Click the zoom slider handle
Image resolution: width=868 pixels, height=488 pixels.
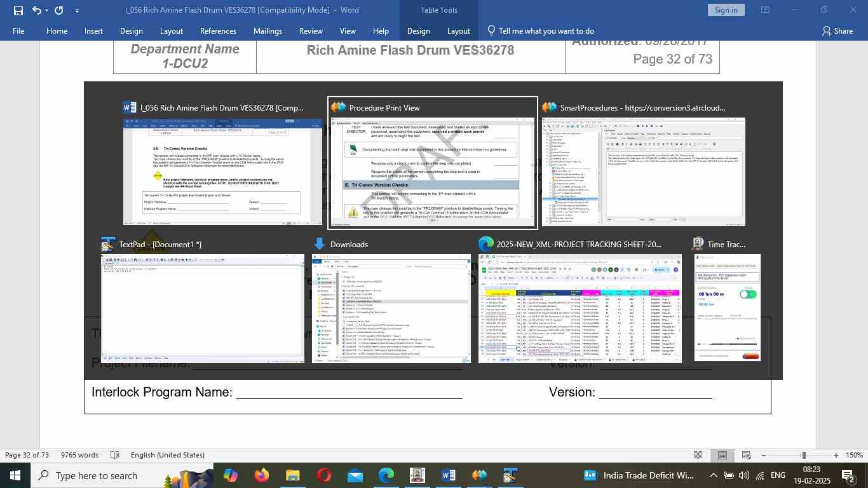pos(804,455)
